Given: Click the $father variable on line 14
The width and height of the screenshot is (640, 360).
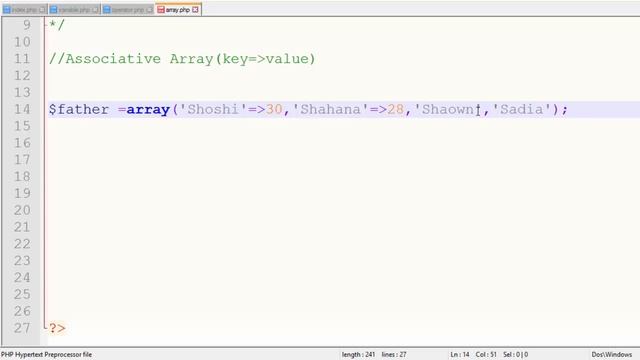Looking at the screenshot, I should pos(79,109).
